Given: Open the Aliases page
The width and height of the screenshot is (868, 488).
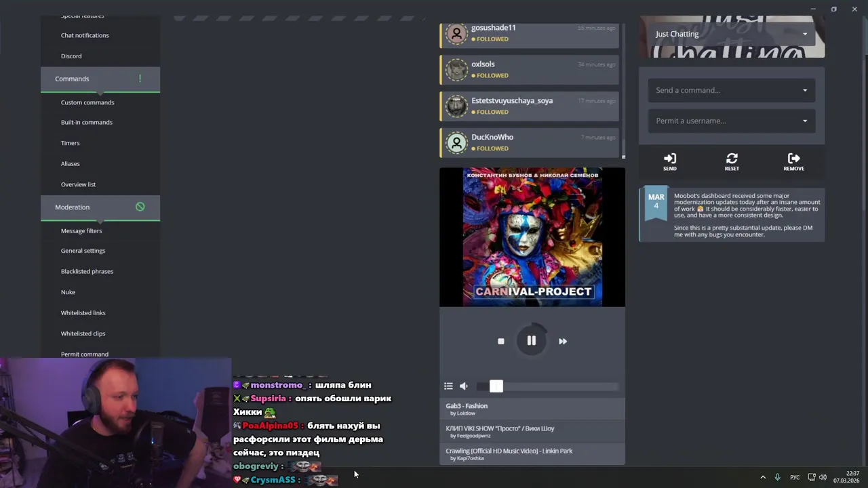Looking at the screenshot, I should tap(71, 163).
